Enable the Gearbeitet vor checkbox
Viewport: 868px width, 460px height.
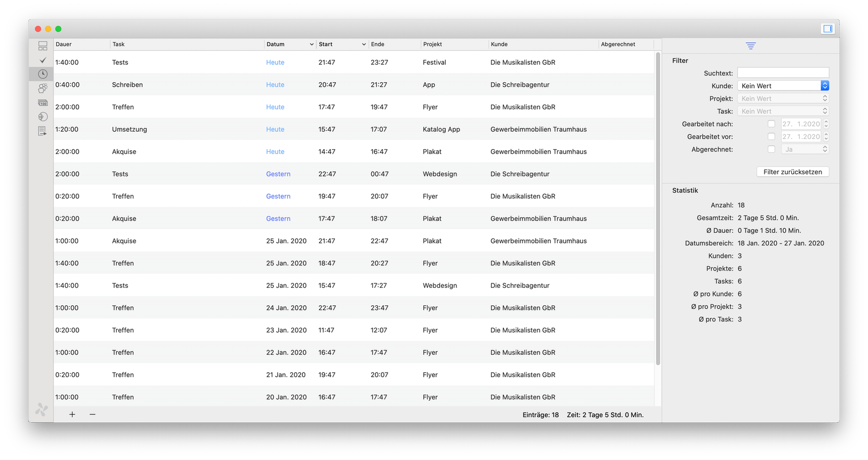click(771, 137)
